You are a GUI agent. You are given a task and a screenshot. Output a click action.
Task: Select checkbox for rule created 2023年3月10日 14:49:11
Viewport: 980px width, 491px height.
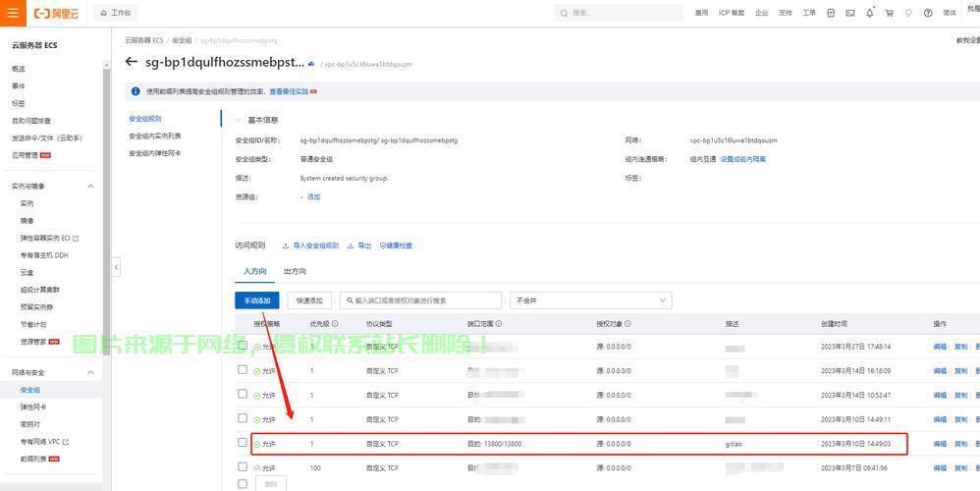point(243,418)
